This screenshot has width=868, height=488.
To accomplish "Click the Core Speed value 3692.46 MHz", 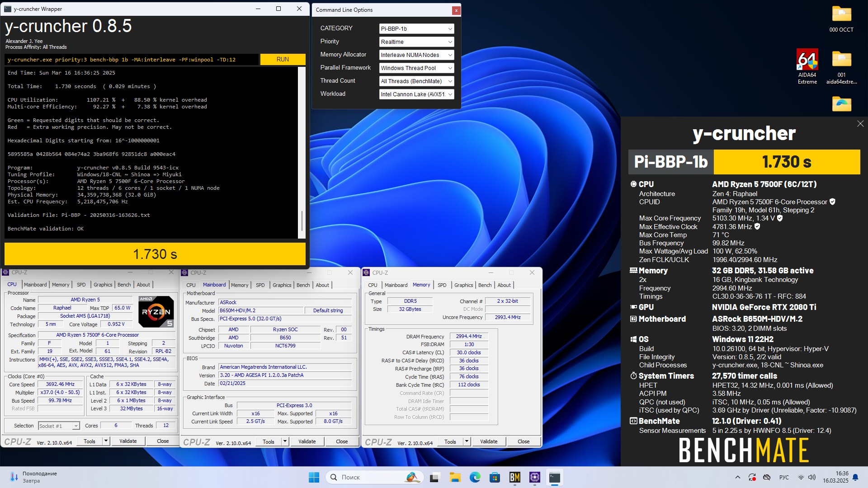I will pyautogui.click(x=60, y=384).
